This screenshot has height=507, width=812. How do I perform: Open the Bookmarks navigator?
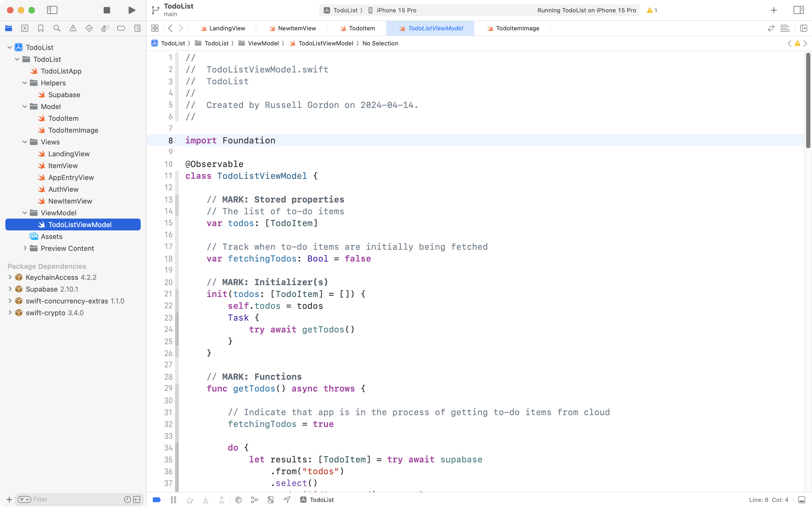tap(41, 28)
